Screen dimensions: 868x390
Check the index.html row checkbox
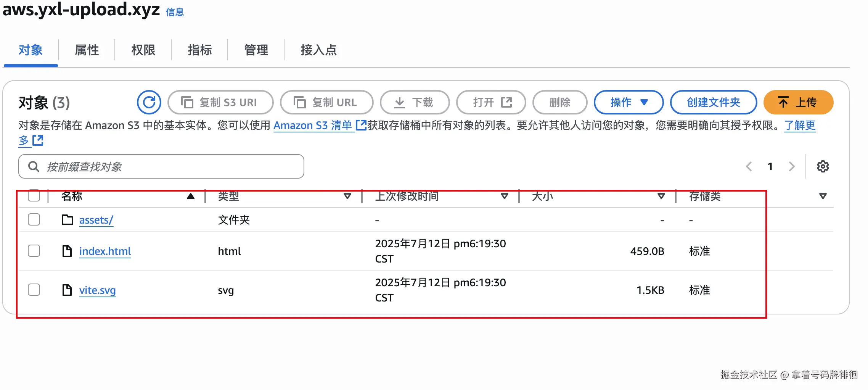(x=34, y=251)
